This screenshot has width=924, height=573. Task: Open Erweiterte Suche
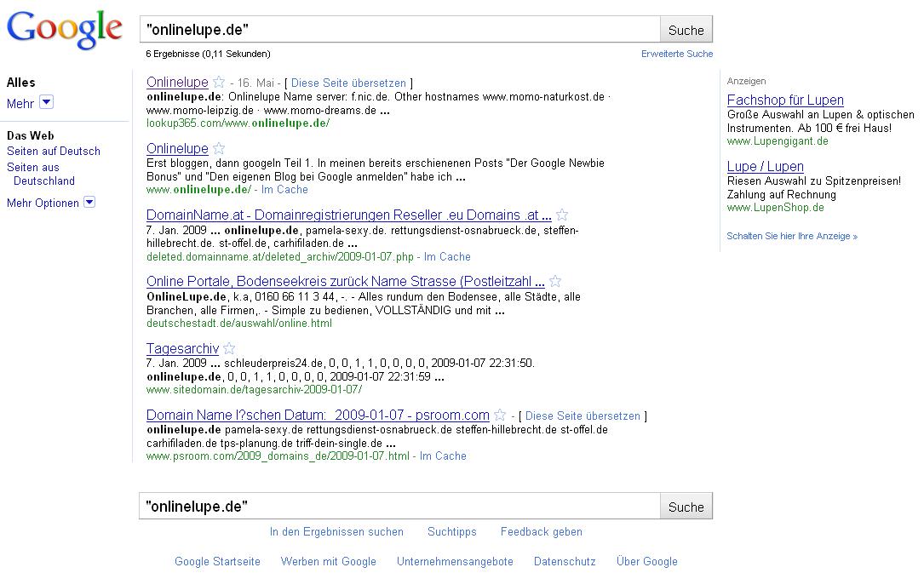(677, 54)
